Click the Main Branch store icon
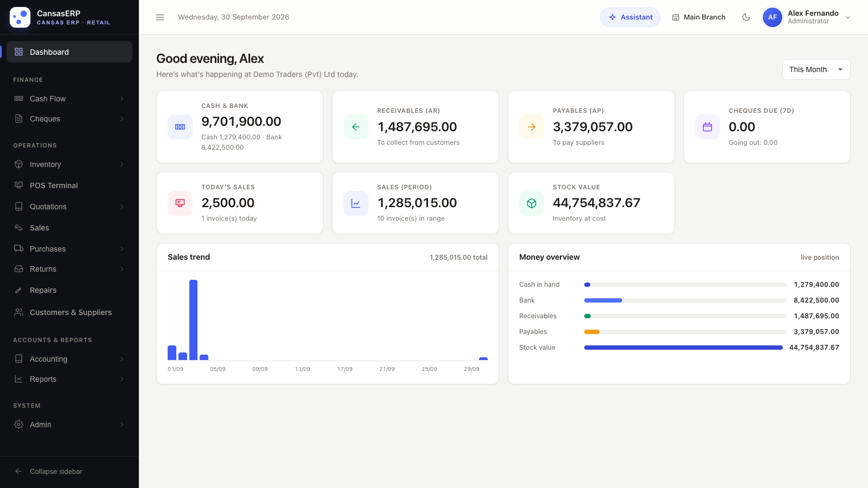 [x=675, y=17]
